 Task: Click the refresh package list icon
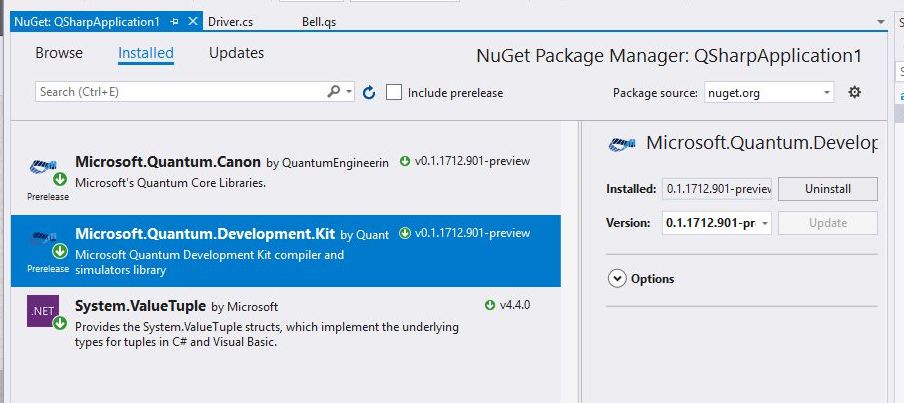[368, 92]
